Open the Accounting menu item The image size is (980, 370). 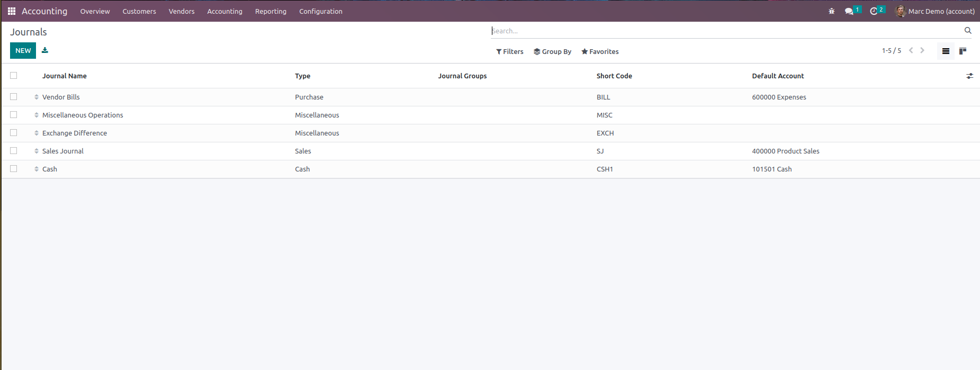pyautogui.click(x=224, y=11)
